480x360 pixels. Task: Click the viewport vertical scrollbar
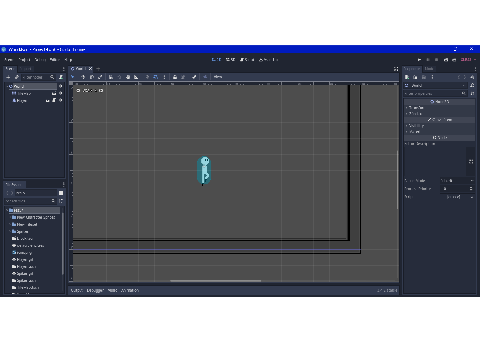pos(397,180)
